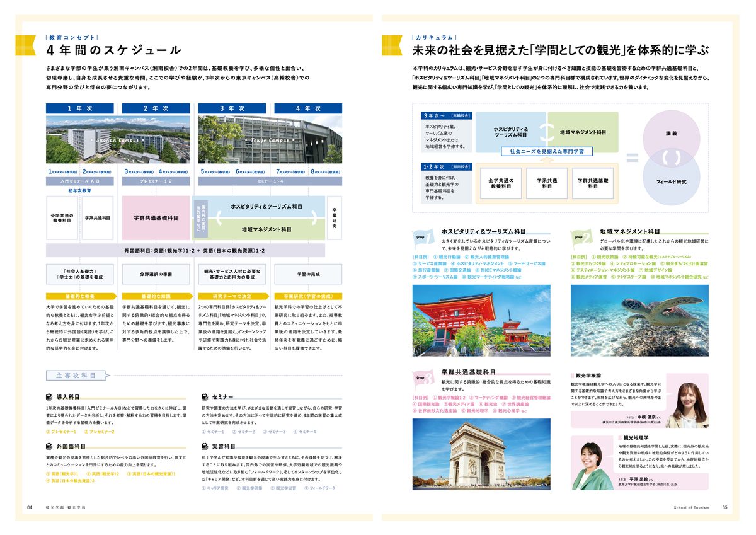Click the 入門ゼミナールA・B bar
756x535 pixels.
[x=79, y=181]
